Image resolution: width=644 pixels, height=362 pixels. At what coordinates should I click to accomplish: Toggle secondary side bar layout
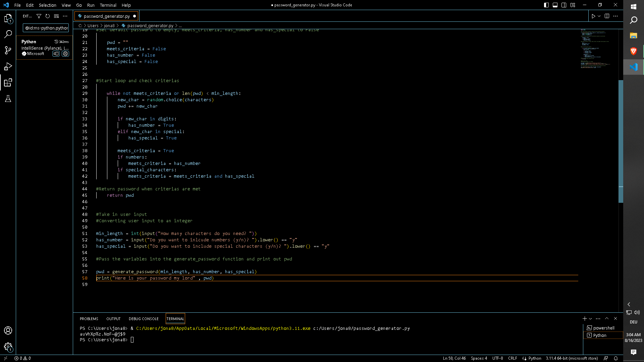564,5
